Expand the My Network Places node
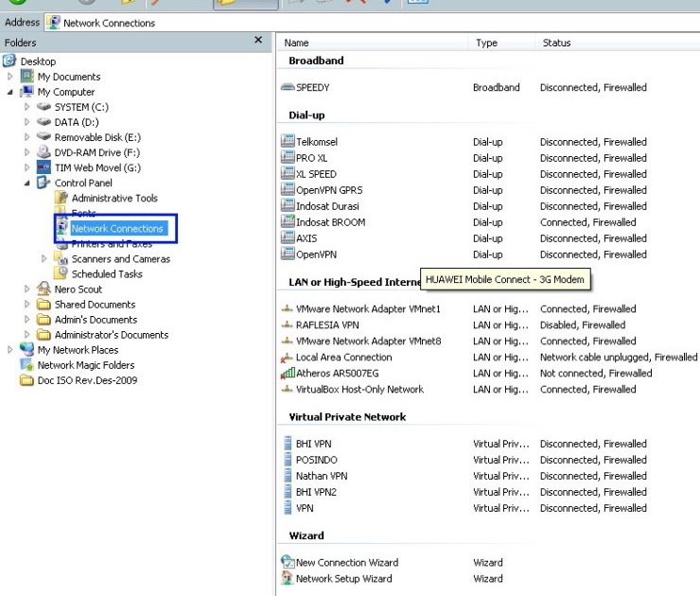700x596 pixels. click(10, 350)
